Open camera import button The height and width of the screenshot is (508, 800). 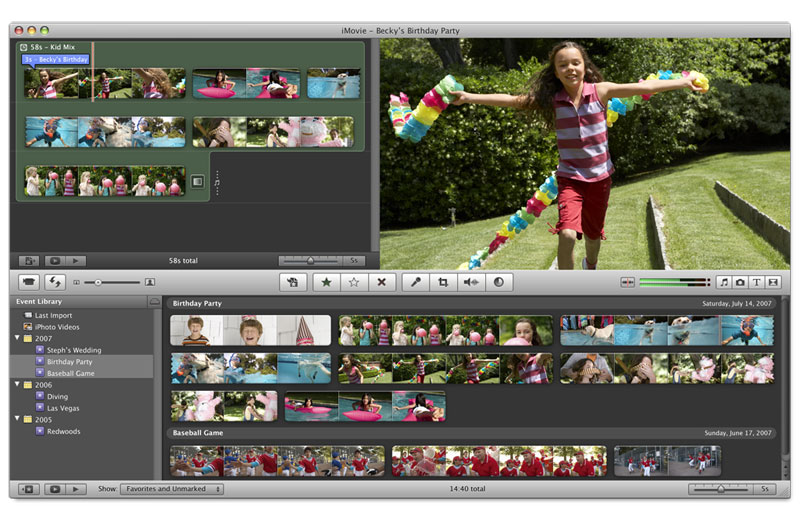click(29, 283)
